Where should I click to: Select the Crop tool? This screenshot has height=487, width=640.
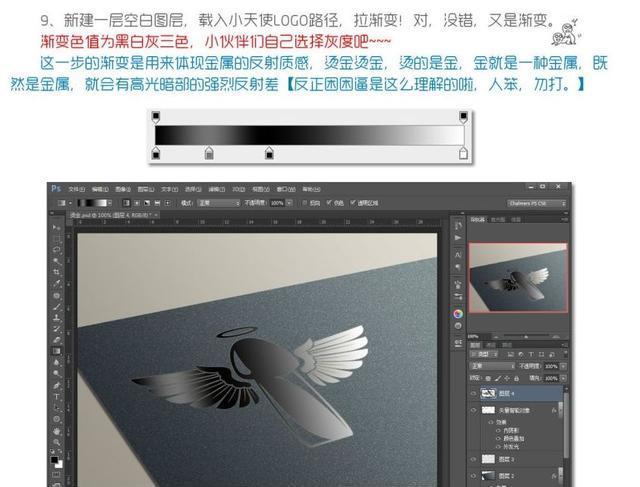pos(56,272)
